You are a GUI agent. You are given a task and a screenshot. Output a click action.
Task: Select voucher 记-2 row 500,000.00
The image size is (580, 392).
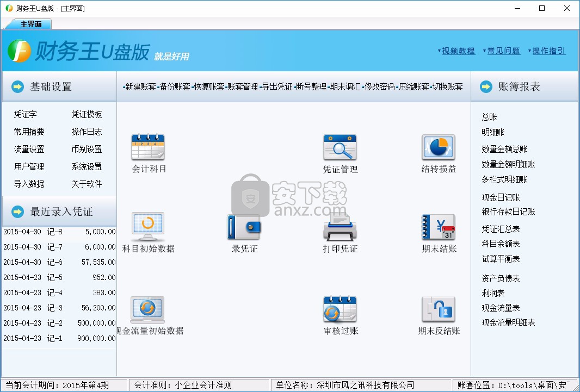59,323
